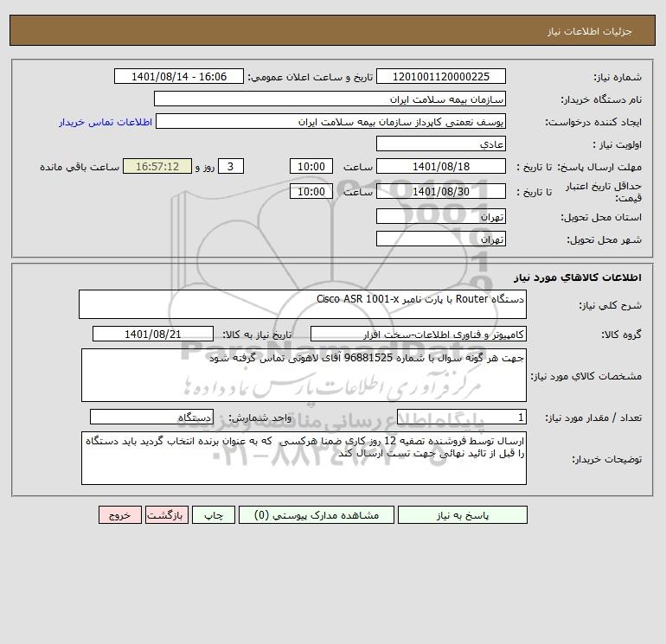Click the بازگشت back button
The image size is (666, 644).
tap(166, 515)
